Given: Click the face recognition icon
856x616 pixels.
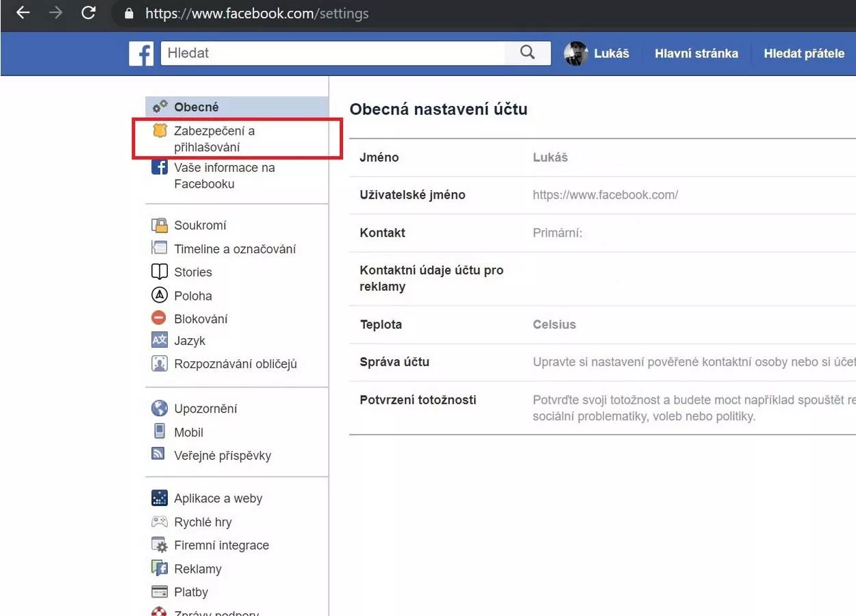Looking at the screenshot, I should (x=160, y=363).
